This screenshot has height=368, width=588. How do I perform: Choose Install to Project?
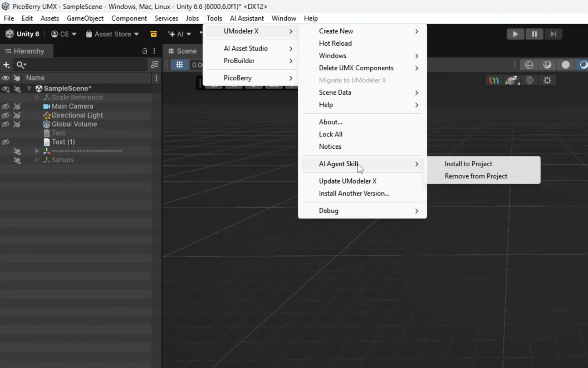(483, 164)
